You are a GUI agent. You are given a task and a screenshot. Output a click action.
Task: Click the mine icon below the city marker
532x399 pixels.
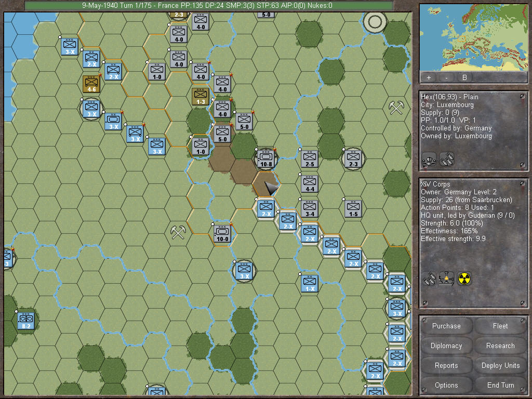[x=396, y=108]
